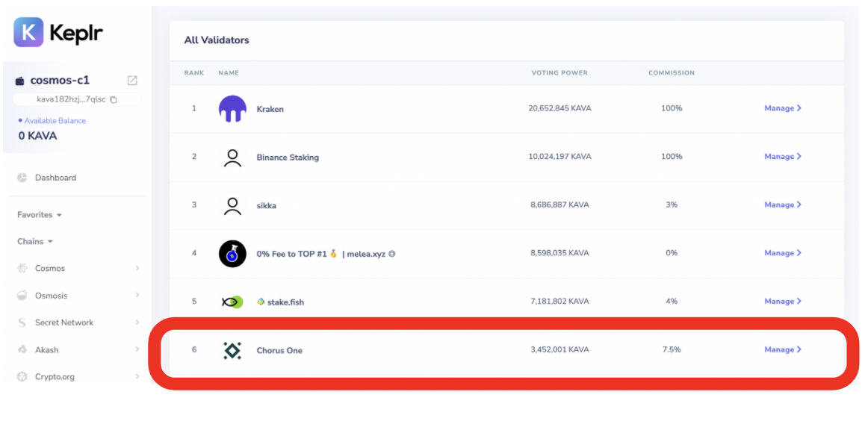Click Manage for Chorus One validator
This screenshot has height=427, width=868.
coord(782,349)
